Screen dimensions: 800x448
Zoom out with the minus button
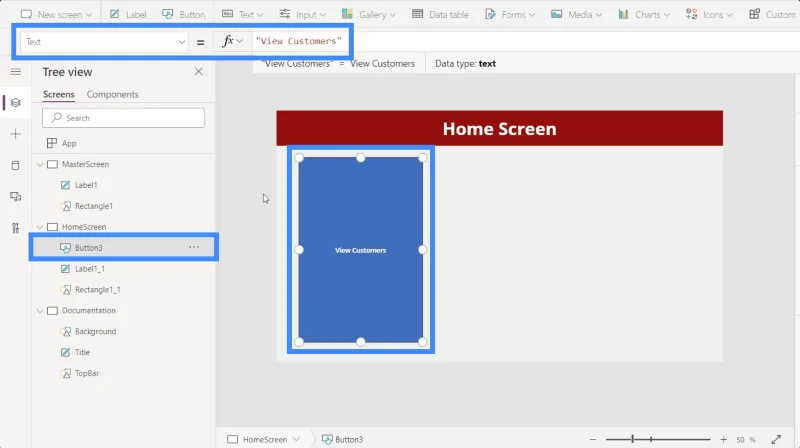tap(592, 439)
